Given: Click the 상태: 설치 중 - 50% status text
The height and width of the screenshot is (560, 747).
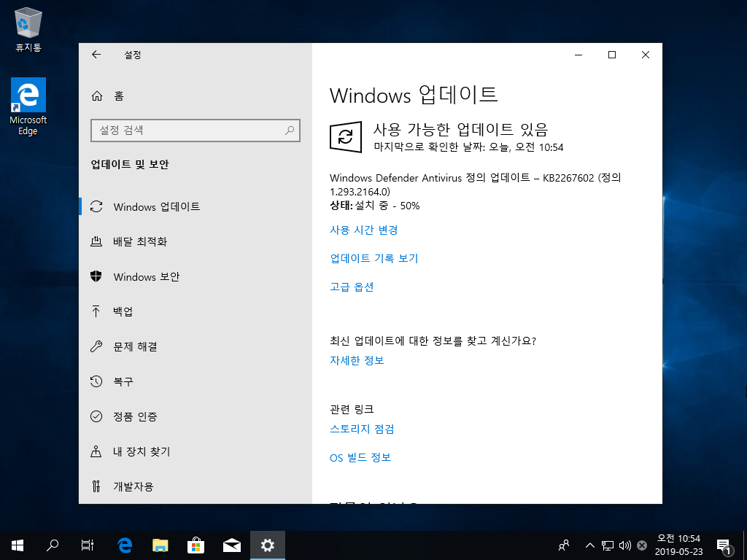Looking at the screenshot, I should pyautogui.click(x=374, y=206).
